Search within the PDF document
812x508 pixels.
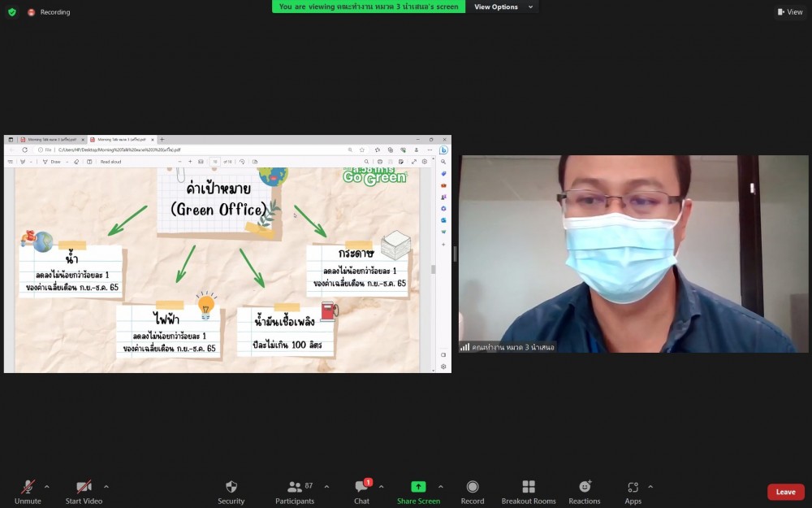[x=367, y=162]
